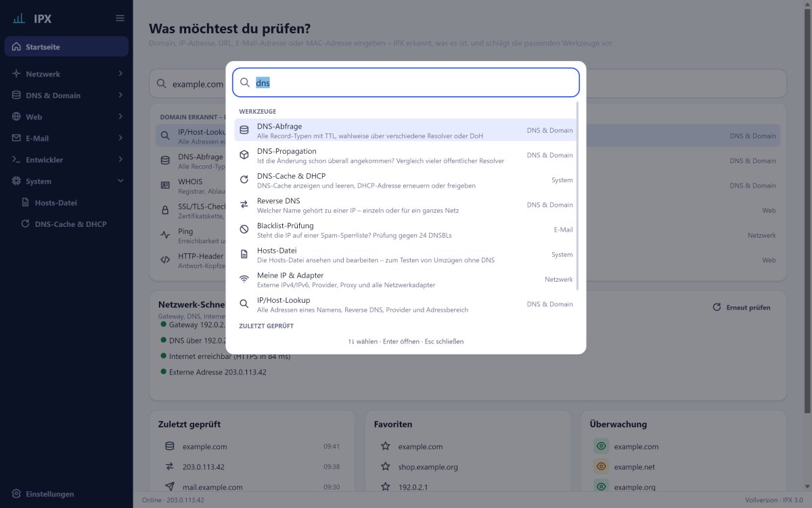Choose DNS-Cache & DHCP in palette results

click(x=406, y=180)
